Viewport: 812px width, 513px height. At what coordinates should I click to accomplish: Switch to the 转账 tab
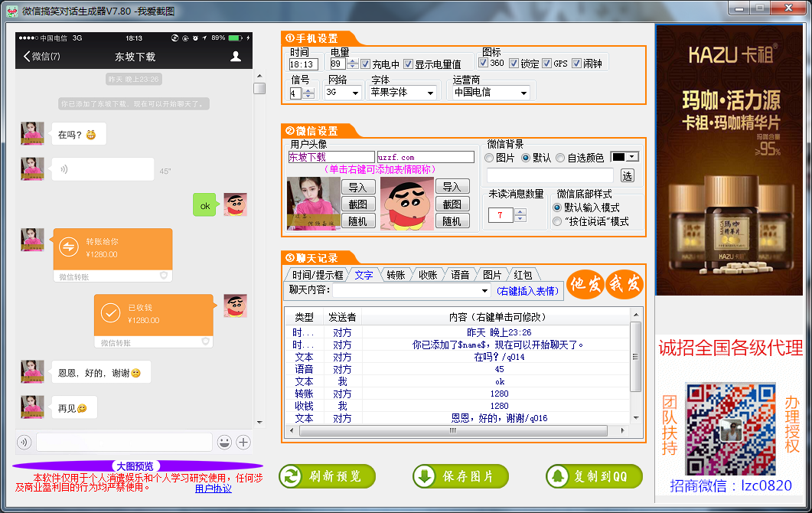(396, 275)
